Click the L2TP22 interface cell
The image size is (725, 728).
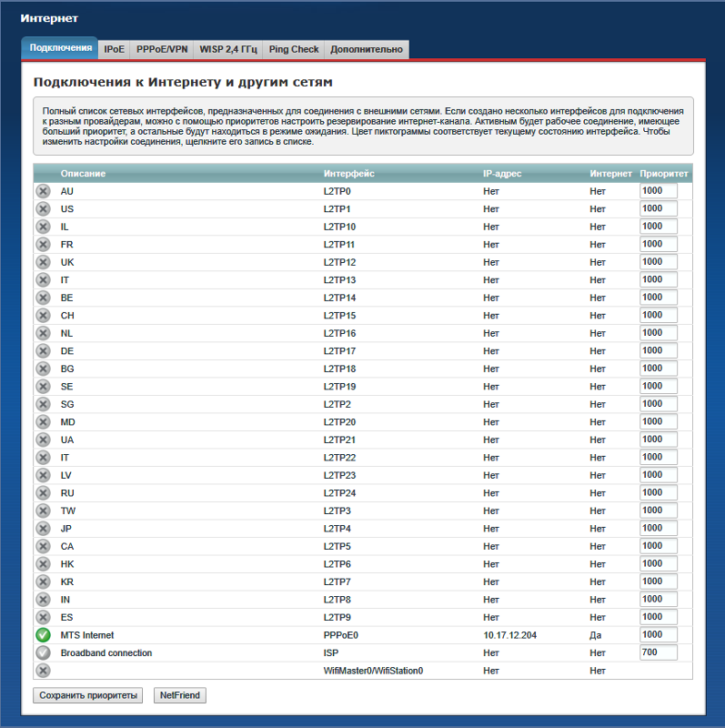pos(339,458)
